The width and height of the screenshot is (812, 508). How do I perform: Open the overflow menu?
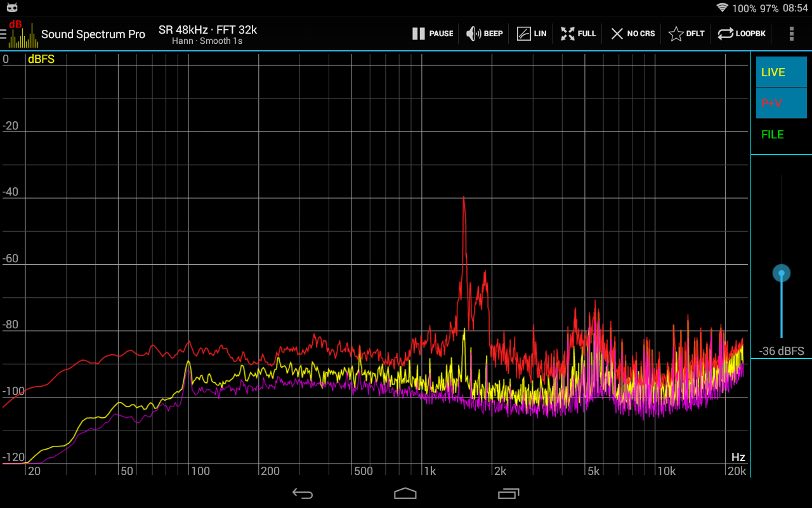pos(792,33)
